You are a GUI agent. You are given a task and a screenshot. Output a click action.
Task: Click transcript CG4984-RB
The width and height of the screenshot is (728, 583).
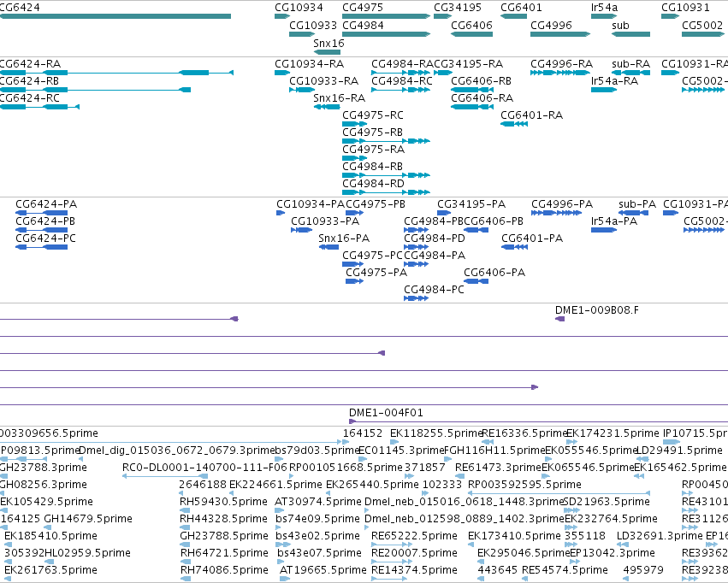(x=387, y=175)
